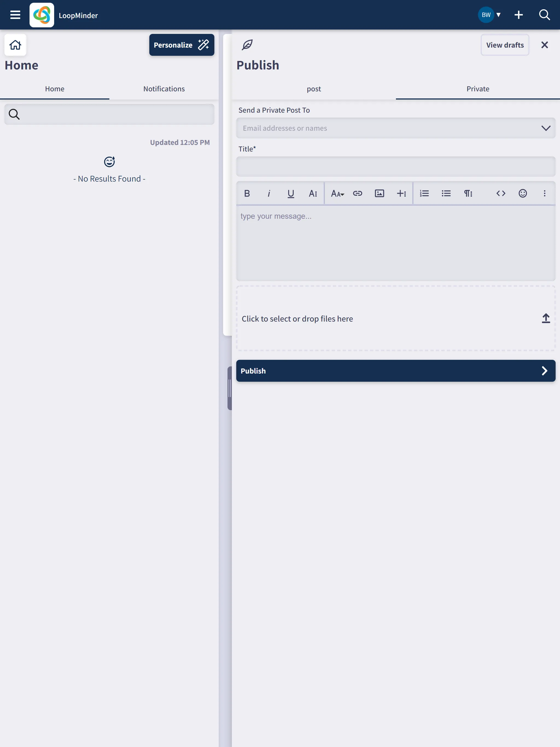This screenshot has height=747, width=560.
Task: Click the file upload drop zone
Action: 396,318
